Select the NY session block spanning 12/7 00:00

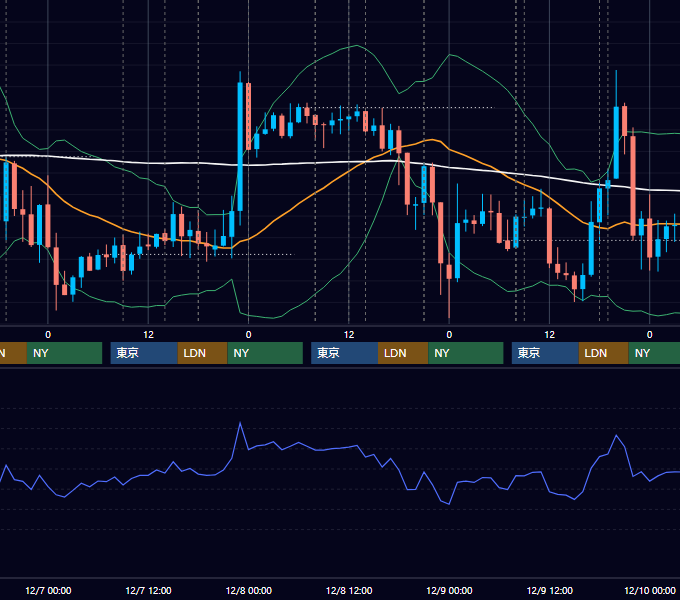(x=64, y=353)
